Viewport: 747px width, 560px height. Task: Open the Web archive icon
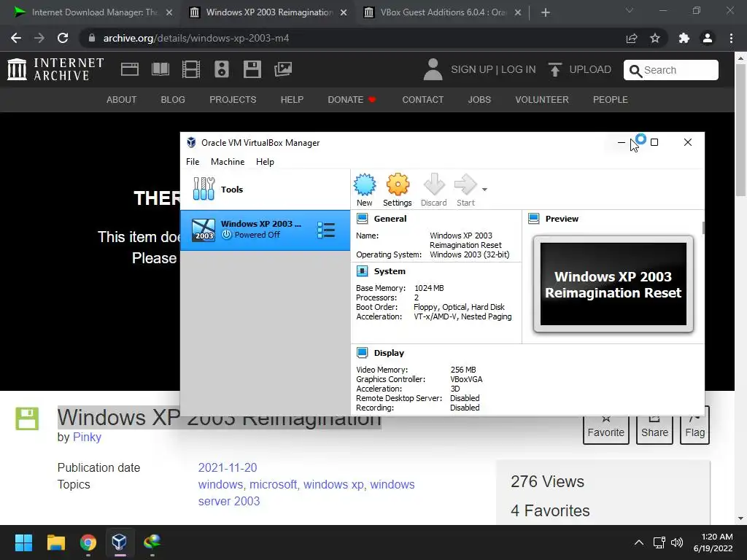click(130, 69)
